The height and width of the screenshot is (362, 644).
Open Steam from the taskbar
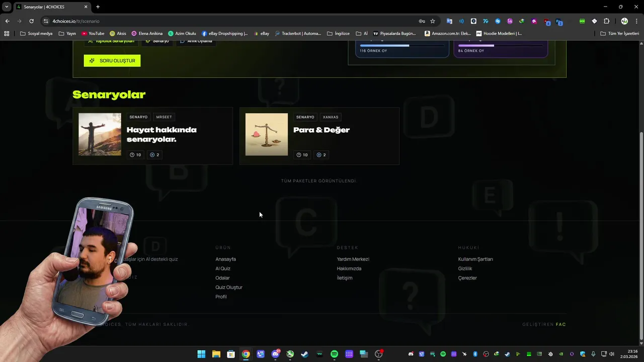[x=305, y=354]
